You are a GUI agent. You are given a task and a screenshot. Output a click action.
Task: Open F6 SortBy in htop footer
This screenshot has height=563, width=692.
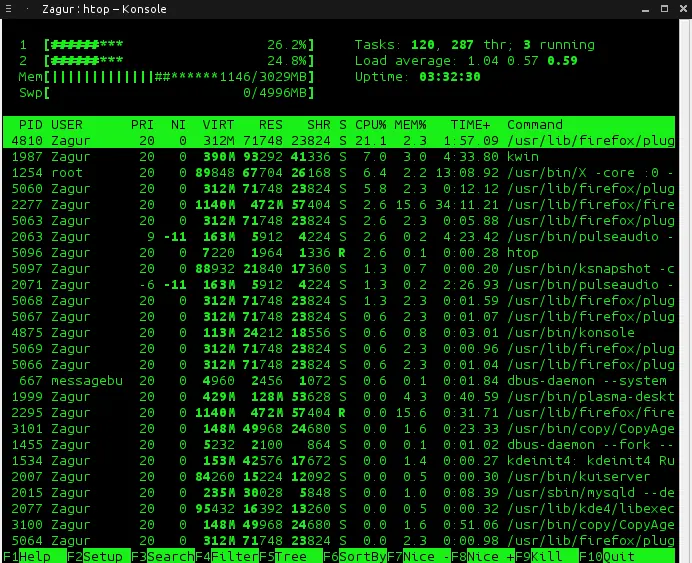[x=355, y=556]
